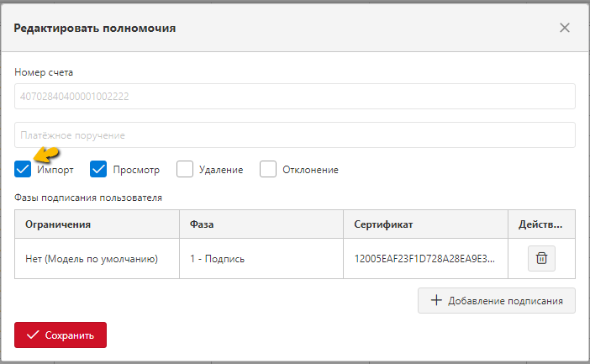Focus the Номер счета input field

point(295,97)
